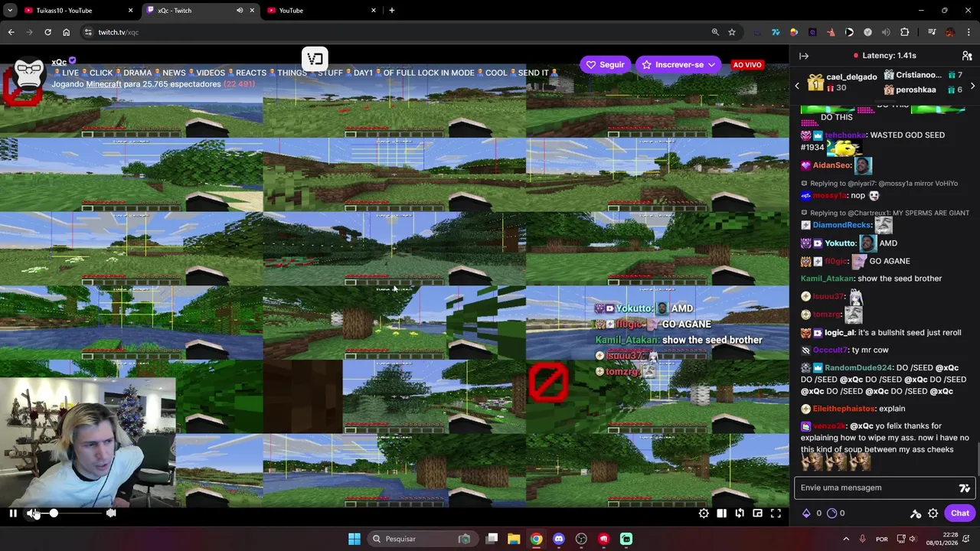Enable picture-in-picture mode
Viewport: 980px width, 551px height.
click(x=757, y=514)
